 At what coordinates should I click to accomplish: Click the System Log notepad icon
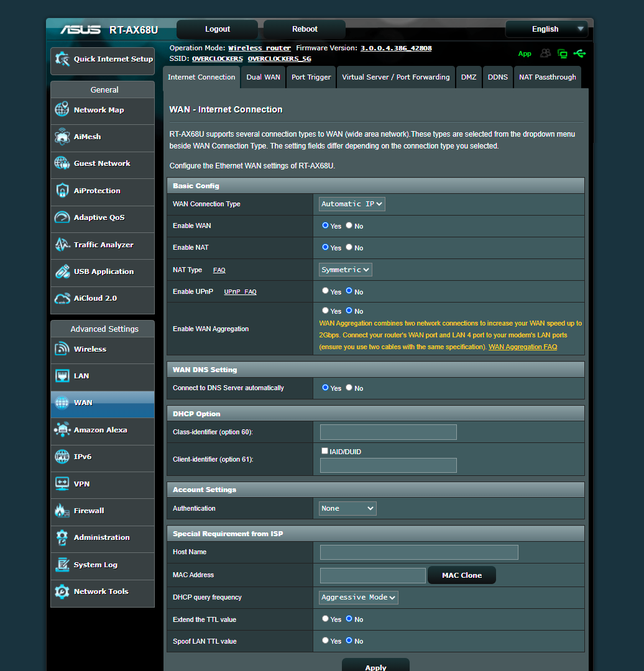pos(62,564)
